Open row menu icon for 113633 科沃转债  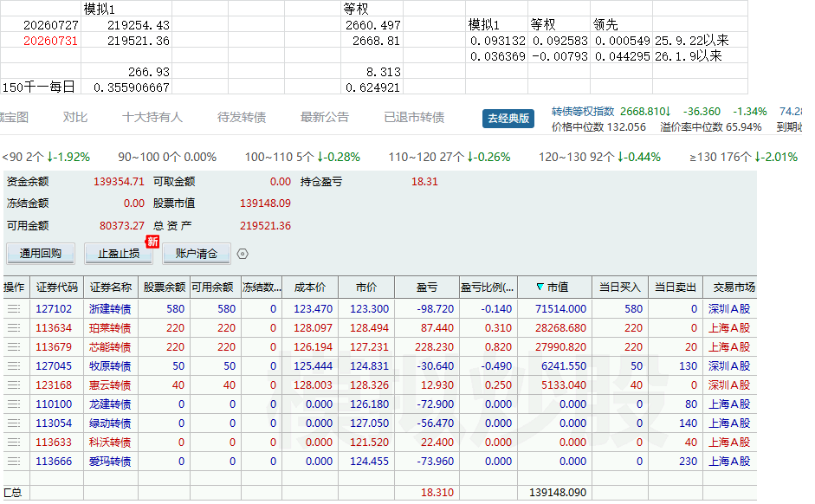(14, 443)
